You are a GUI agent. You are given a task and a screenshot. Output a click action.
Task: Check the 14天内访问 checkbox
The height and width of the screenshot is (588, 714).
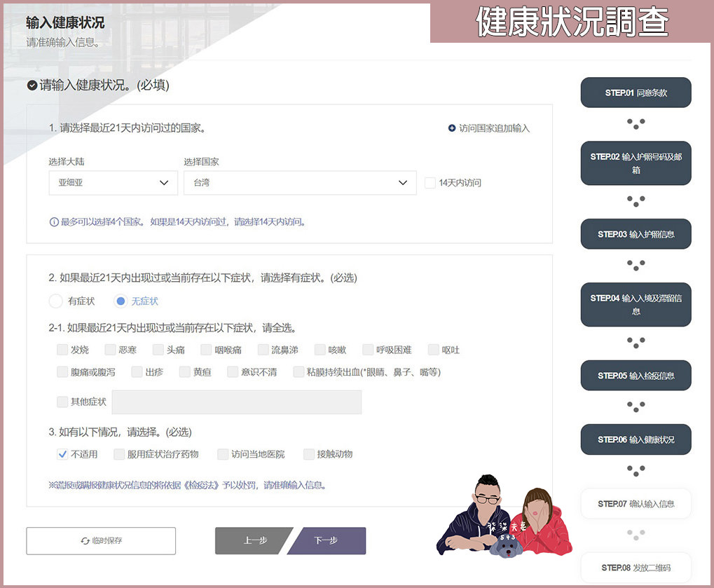[x=430, y=183]
